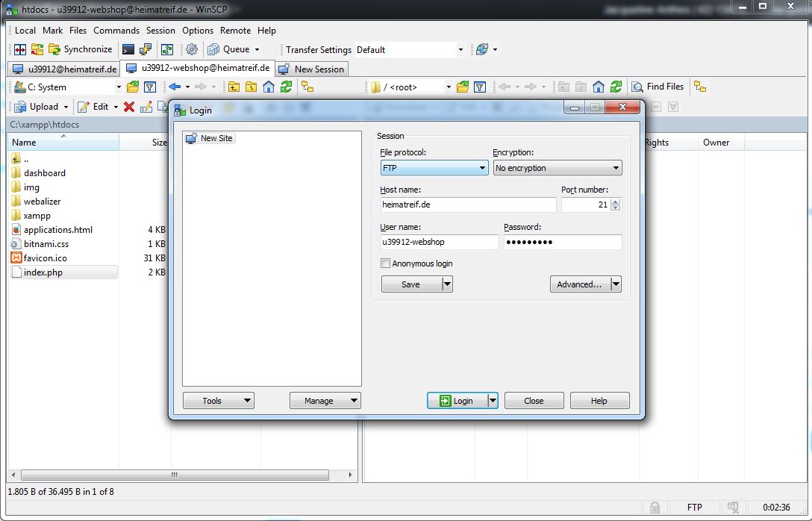812x521 pixels.
Task: Refresh the remote panel with green arrows
Action: [616, 87]
